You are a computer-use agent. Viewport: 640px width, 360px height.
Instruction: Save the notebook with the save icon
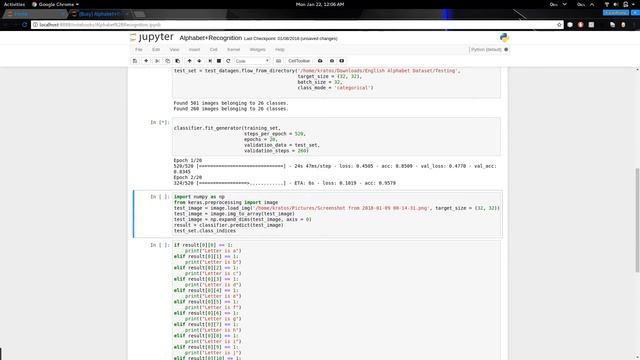point(135,61)
